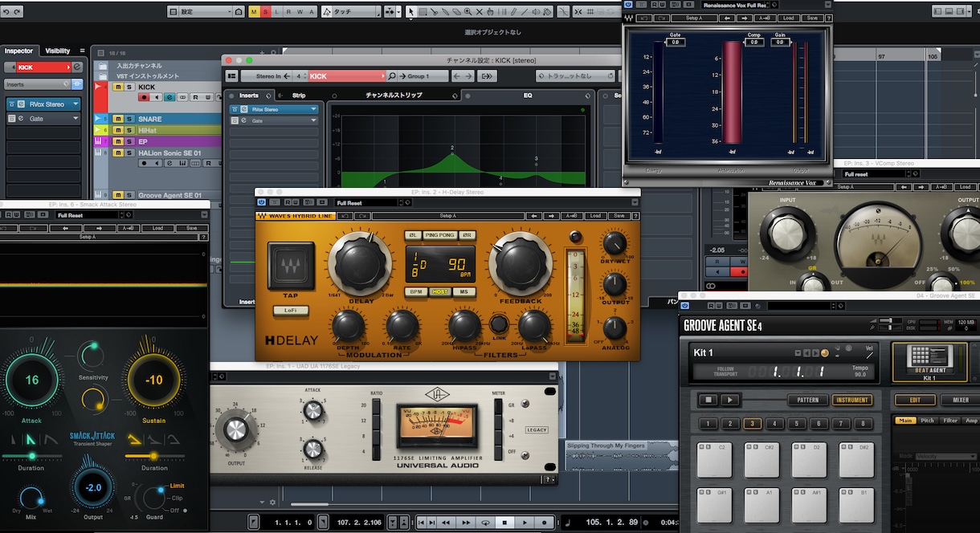
Task: Open the H-Delay help question mark
Action: point(635,216)
